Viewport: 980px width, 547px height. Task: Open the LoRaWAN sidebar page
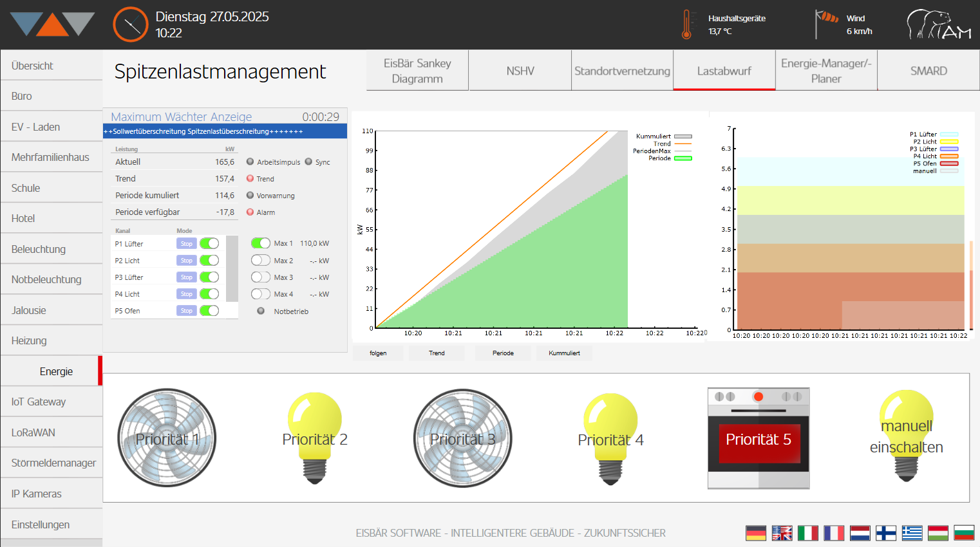click(52, 432)
